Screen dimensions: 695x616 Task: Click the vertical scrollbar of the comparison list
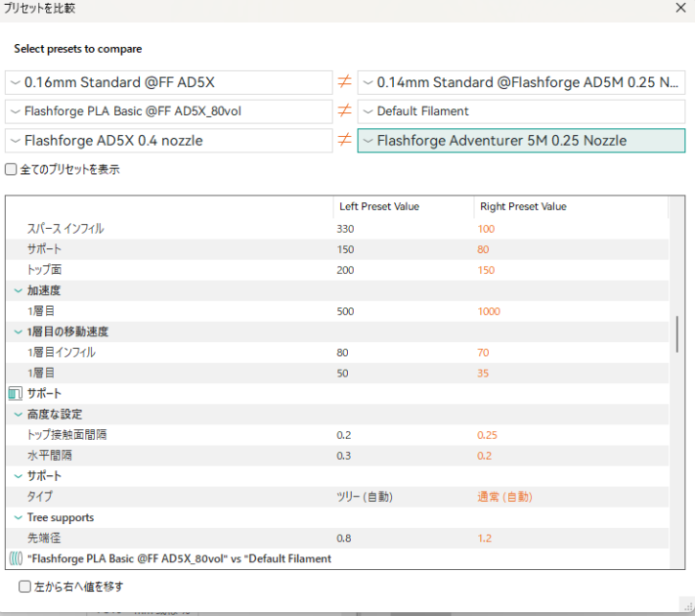pyautogui.click(x=677, y=334)
